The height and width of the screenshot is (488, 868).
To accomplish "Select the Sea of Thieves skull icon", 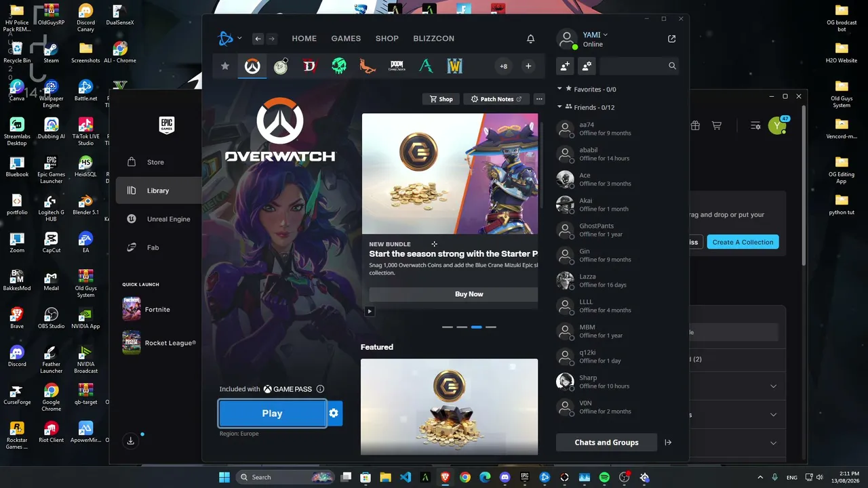I will pos(339,66).
